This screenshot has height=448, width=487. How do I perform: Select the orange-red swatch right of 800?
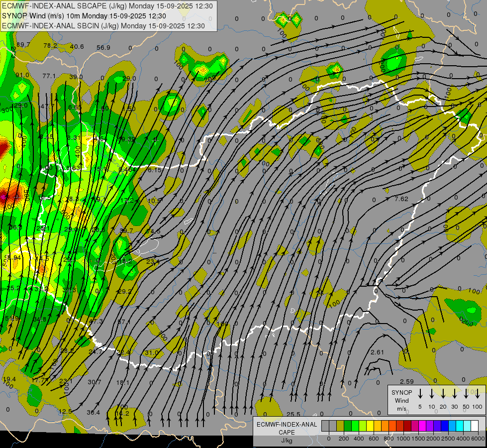392,426
